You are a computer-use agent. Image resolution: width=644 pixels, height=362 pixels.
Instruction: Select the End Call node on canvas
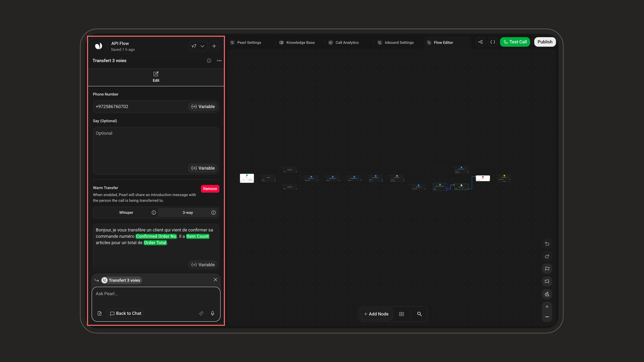coord(483,178)
